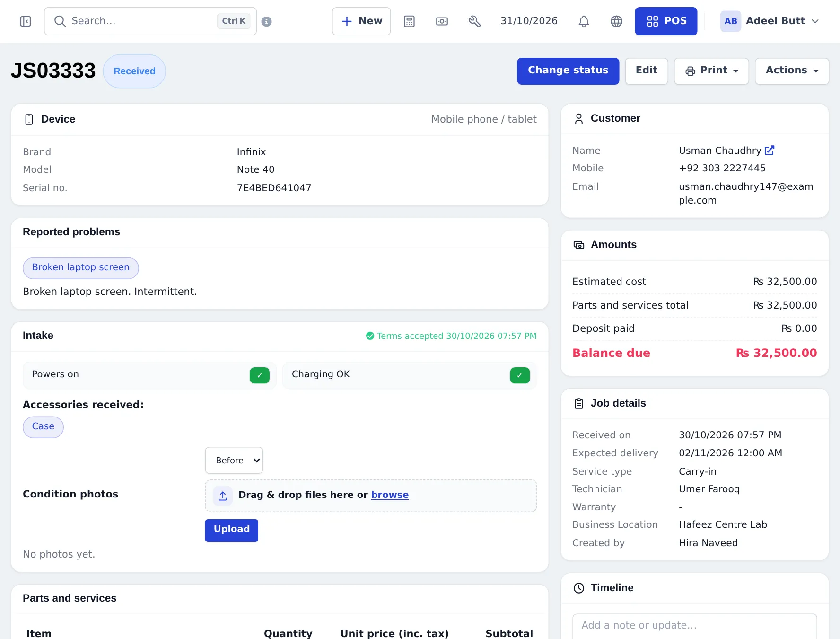
Task: Open the POS screen
Action: 666,21
